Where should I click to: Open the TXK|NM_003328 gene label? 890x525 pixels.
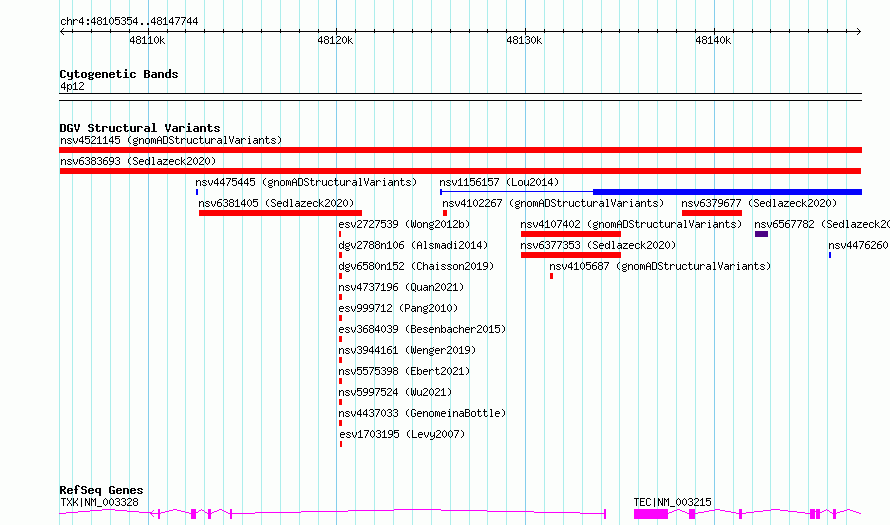pos(99,502)
